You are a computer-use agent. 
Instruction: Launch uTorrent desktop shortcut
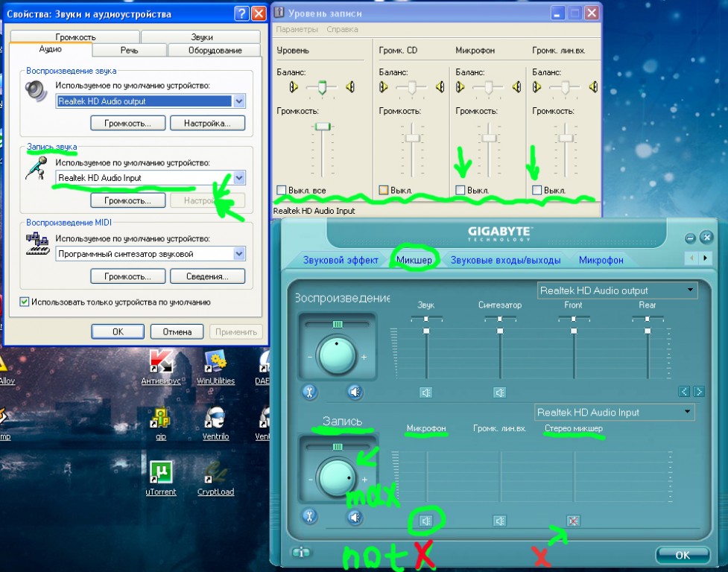[x=161, y=478]
